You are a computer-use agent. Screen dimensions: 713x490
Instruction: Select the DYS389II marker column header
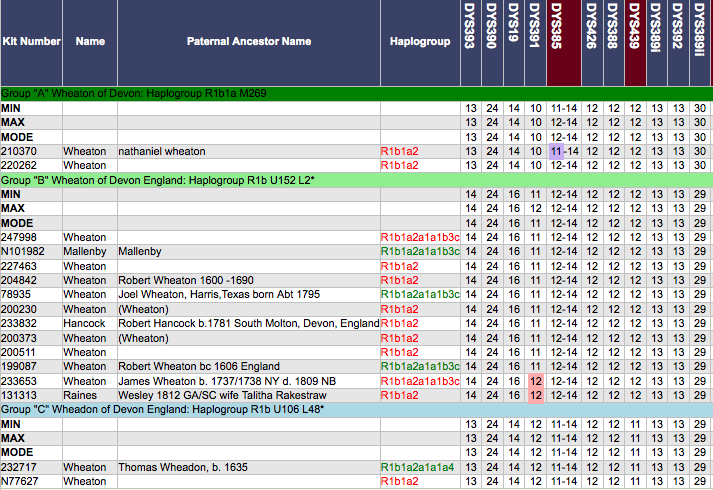[x=699, y=42]
